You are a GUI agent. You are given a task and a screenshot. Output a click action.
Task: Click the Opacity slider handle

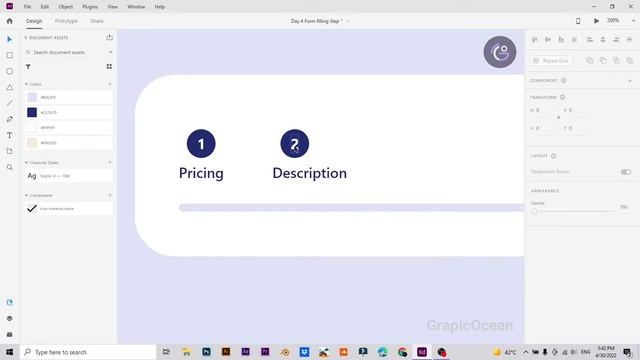534,211
